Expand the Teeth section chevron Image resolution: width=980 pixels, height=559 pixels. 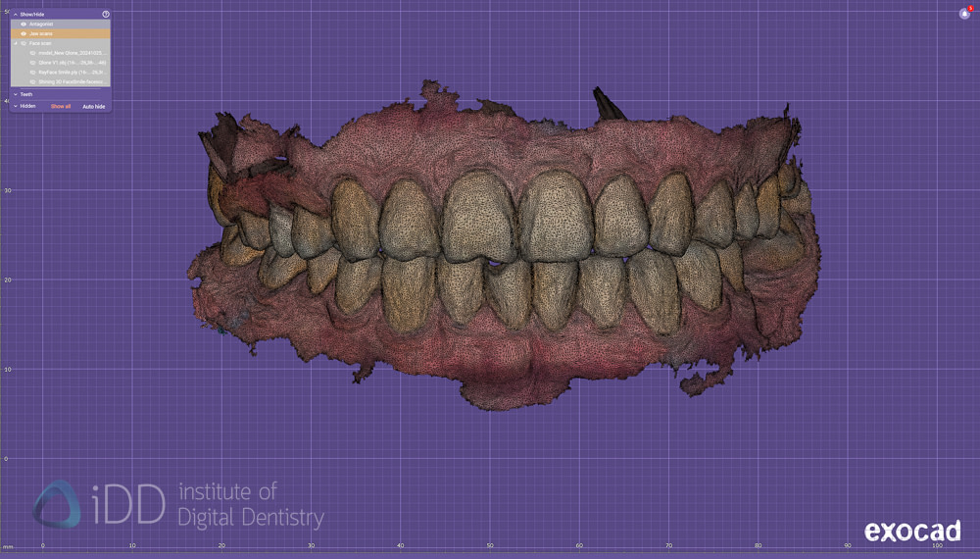pos(15,94)
